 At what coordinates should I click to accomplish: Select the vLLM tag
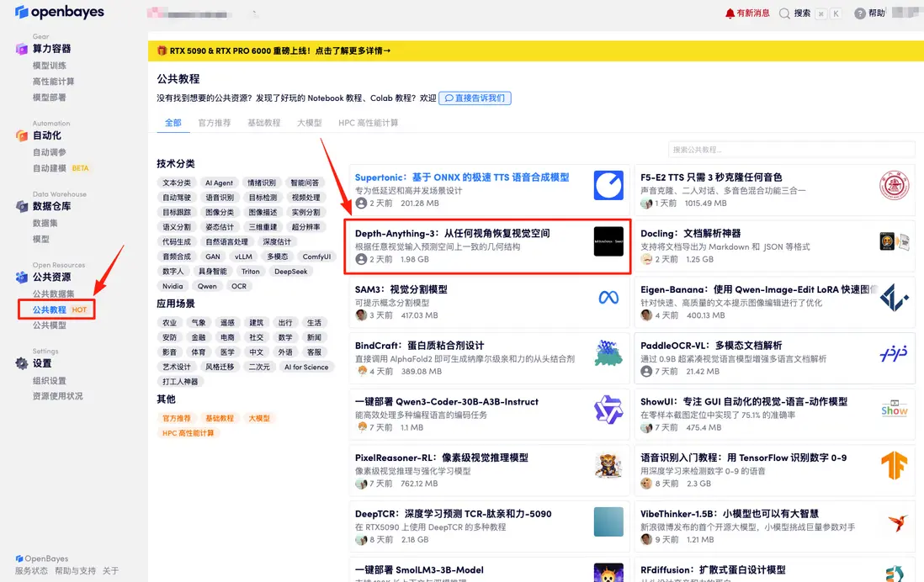(243, 257)
